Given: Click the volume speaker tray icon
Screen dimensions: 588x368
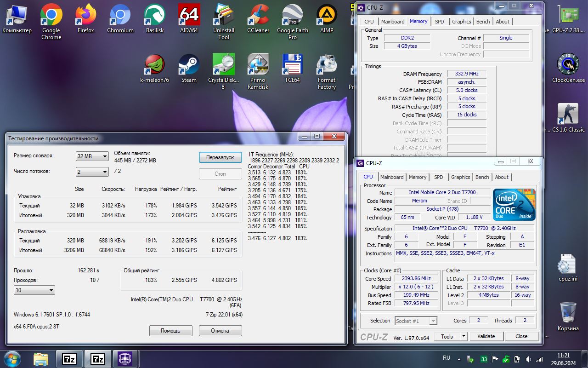Looking at the screenshot, I should [529, 359].
